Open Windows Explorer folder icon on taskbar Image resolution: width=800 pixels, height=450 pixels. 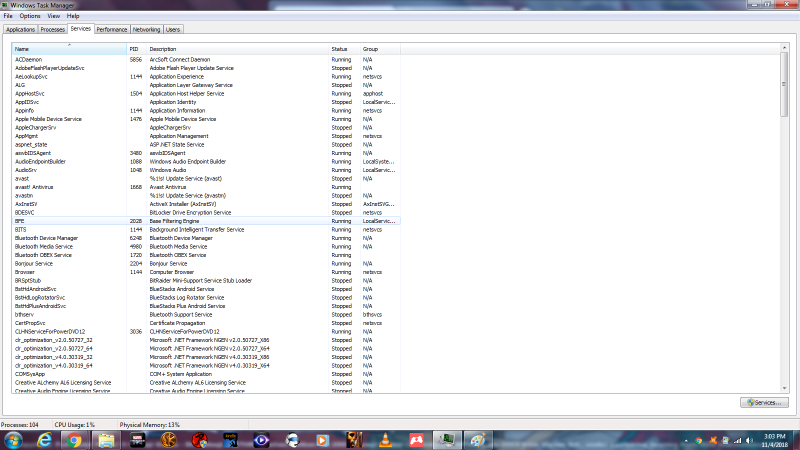(x=106, y=440)
